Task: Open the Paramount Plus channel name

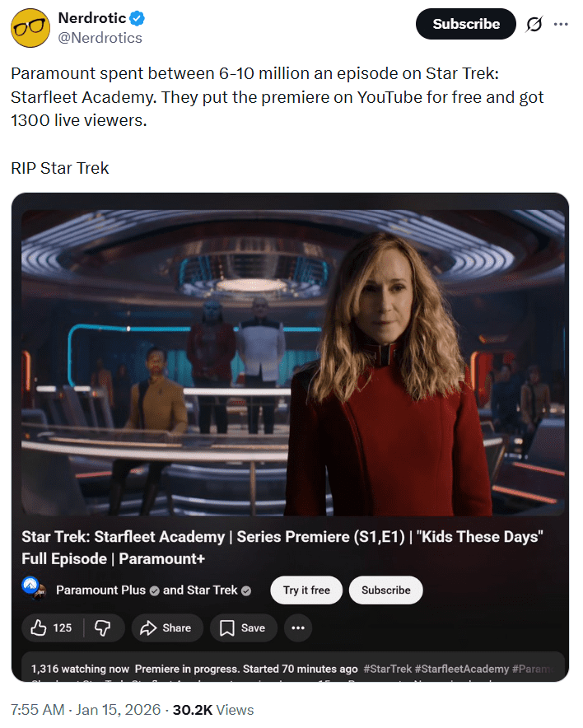Action: 100,590
